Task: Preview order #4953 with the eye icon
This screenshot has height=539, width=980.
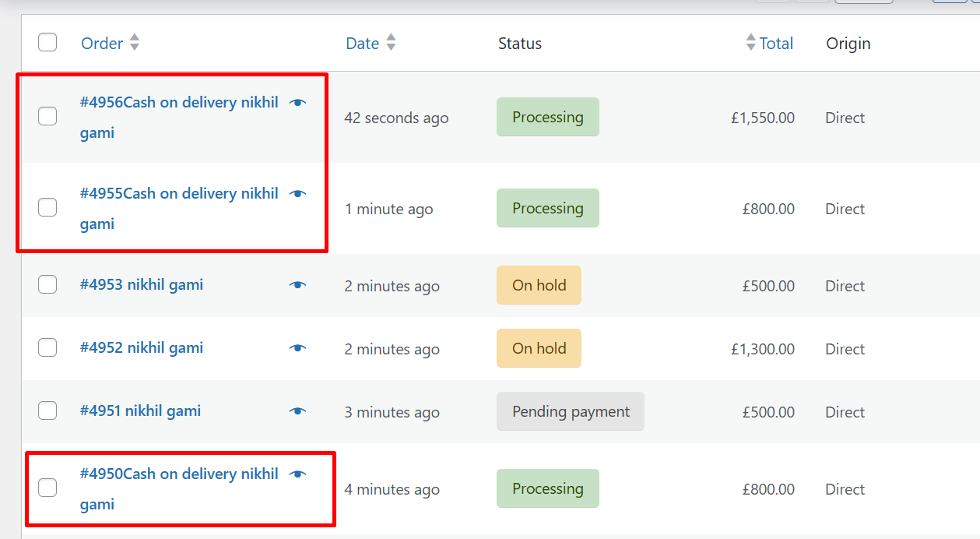Action: pyautogui.click(x=297, y=285)
